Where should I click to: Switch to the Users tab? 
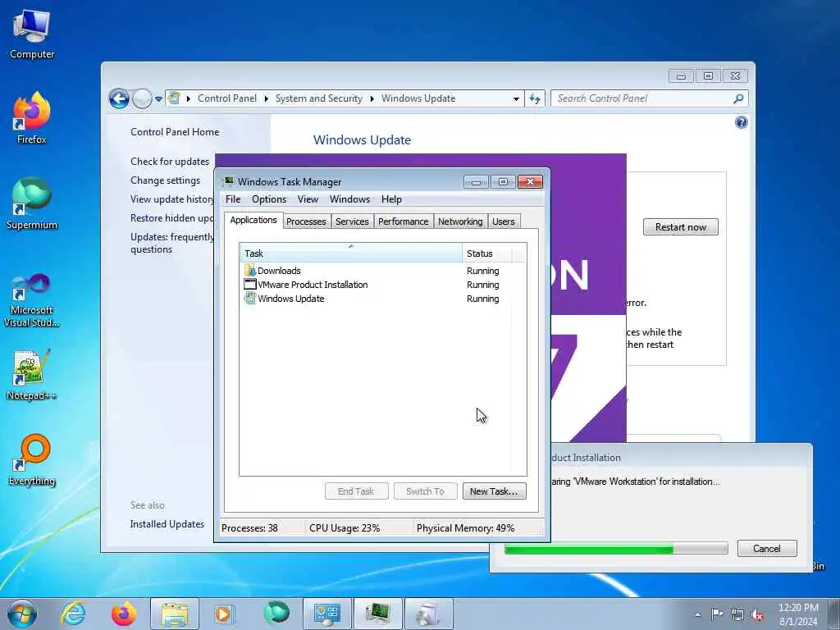coord(504,221)
